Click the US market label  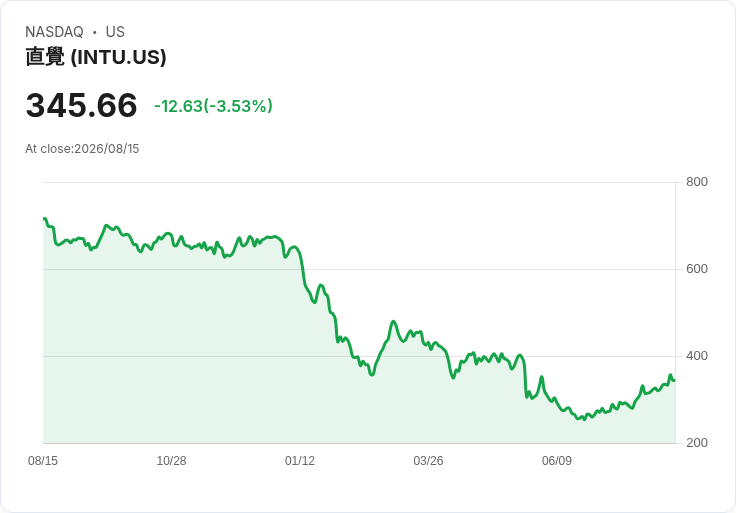[x=115, y=32]
